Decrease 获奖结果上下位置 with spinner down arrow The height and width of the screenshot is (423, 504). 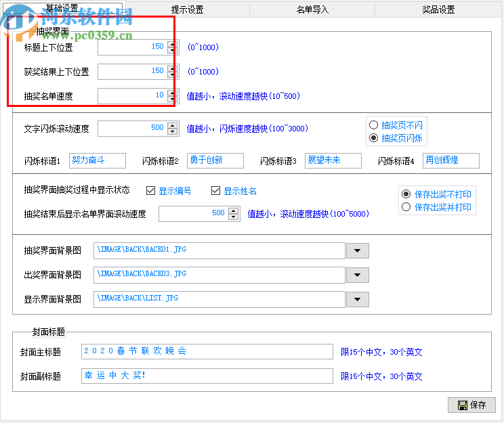click(x=173, y=75)
